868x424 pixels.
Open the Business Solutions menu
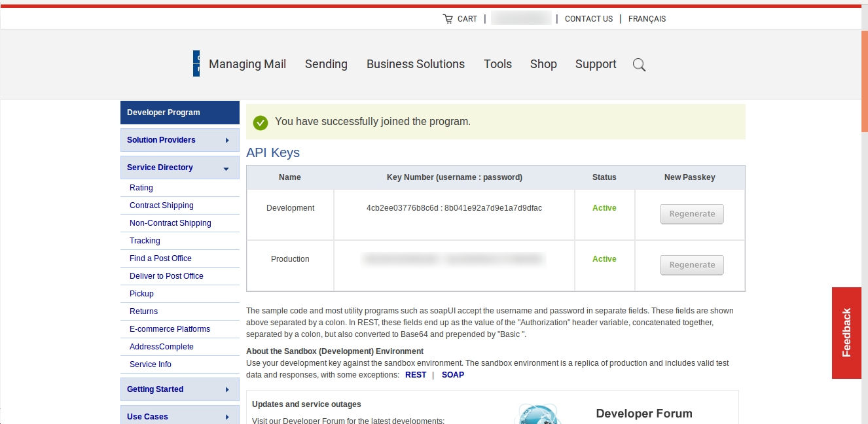tap(416, 64)
